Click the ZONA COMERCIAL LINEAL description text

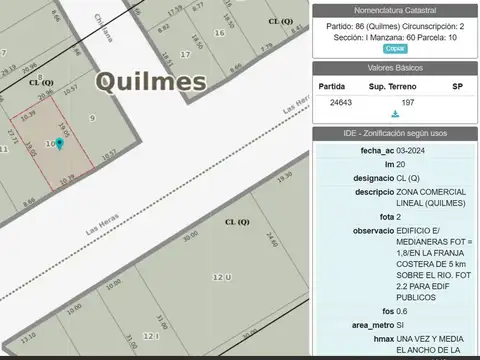click(x=431, y=198)
